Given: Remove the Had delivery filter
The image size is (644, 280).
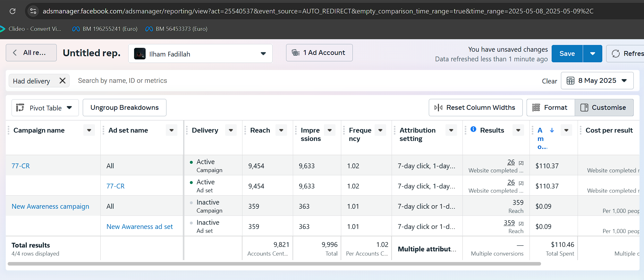Looking at the screenshot, I should 63,81.
